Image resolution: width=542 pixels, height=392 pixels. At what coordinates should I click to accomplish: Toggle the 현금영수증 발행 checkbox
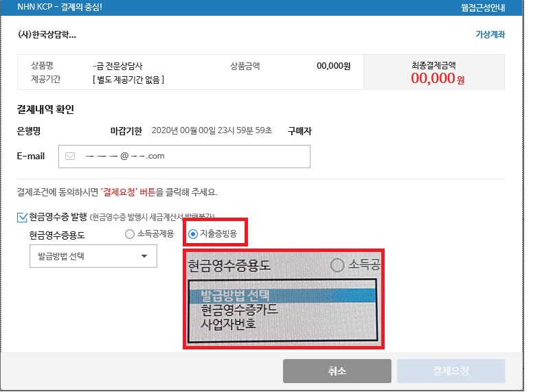tap(22, 217)
